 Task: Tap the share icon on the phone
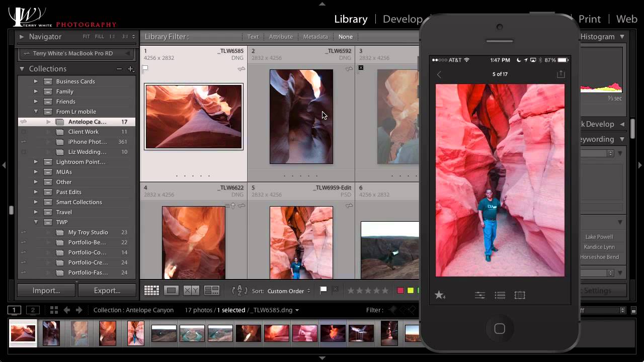coord(561,74)
